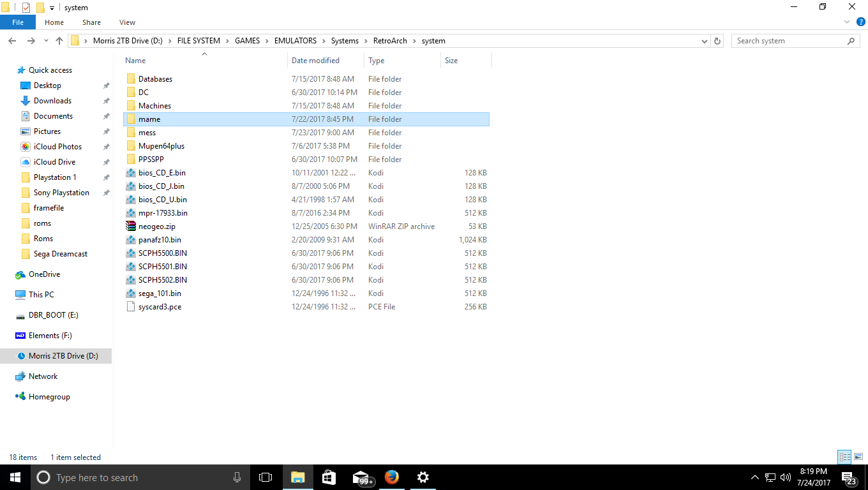Viewport: 868px width, 490px height.
Task: Open Settings gear on taskbar
Action: 423,477
